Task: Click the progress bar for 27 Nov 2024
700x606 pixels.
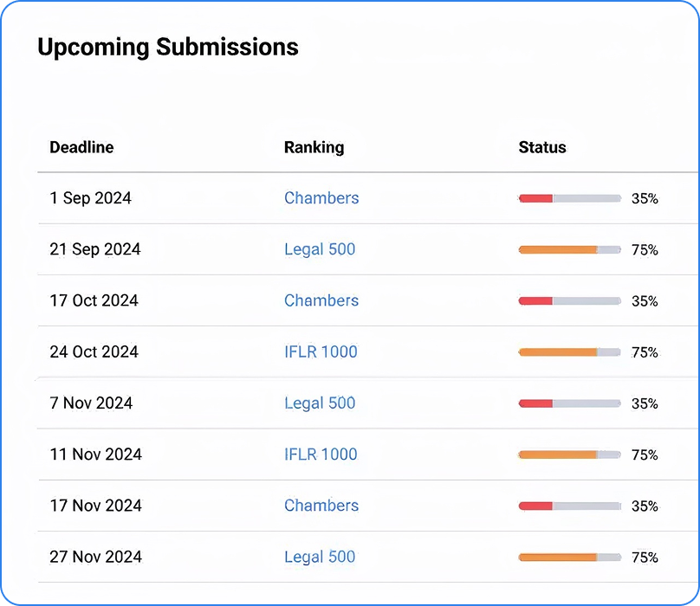Action: pos(570,558)
